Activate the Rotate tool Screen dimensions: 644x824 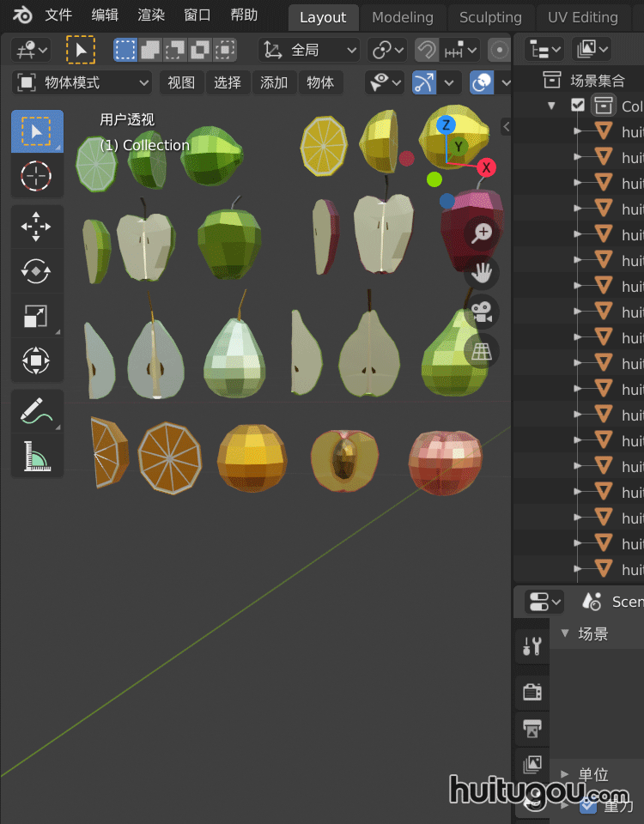(x=36, y=271)
